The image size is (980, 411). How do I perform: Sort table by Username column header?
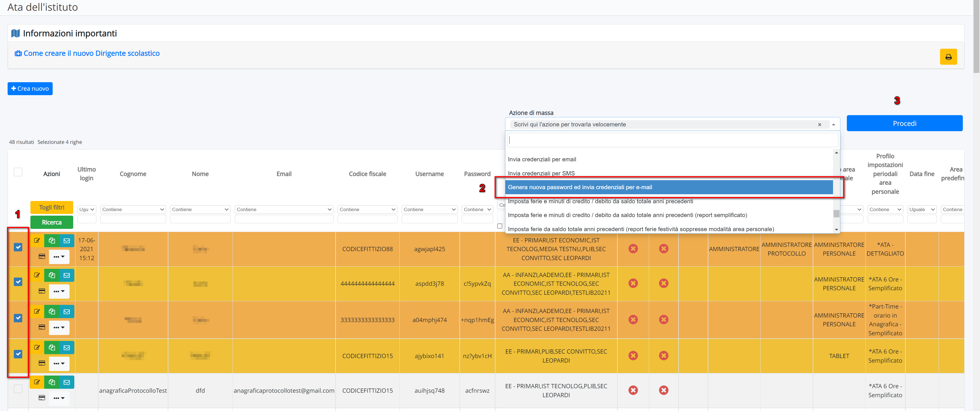click(430, 174)
